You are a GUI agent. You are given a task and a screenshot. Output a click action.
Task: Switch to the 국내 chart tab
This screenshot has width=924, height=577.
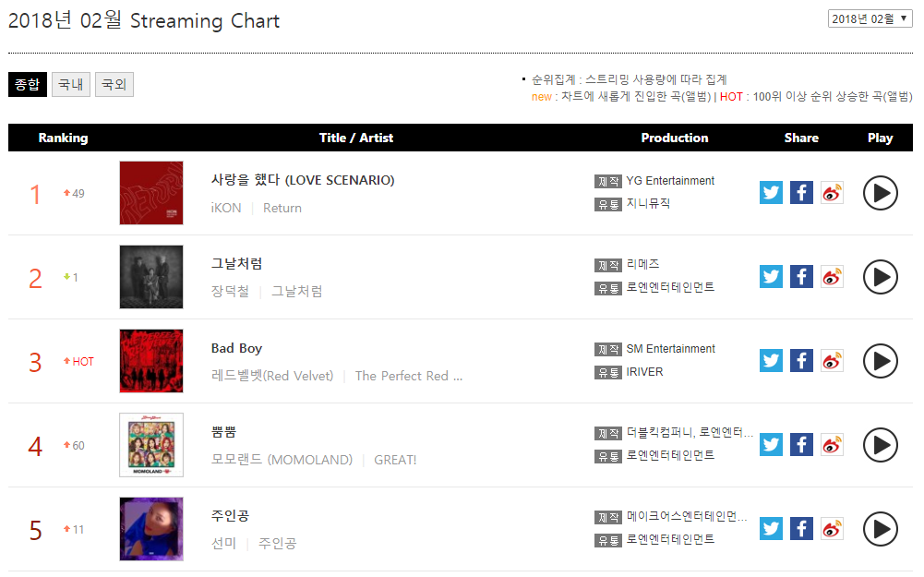pos(71,85)
